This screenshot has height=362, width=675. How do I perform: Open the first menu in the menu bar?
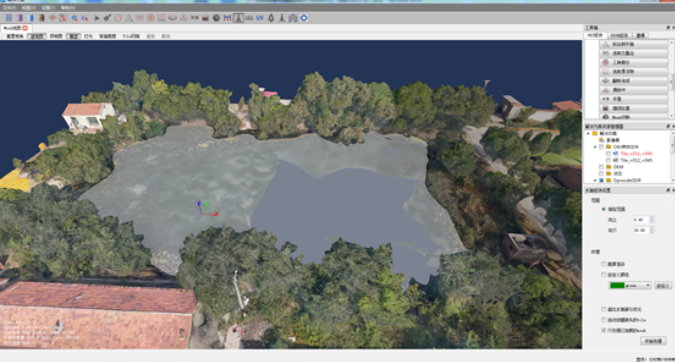(9, 8)
